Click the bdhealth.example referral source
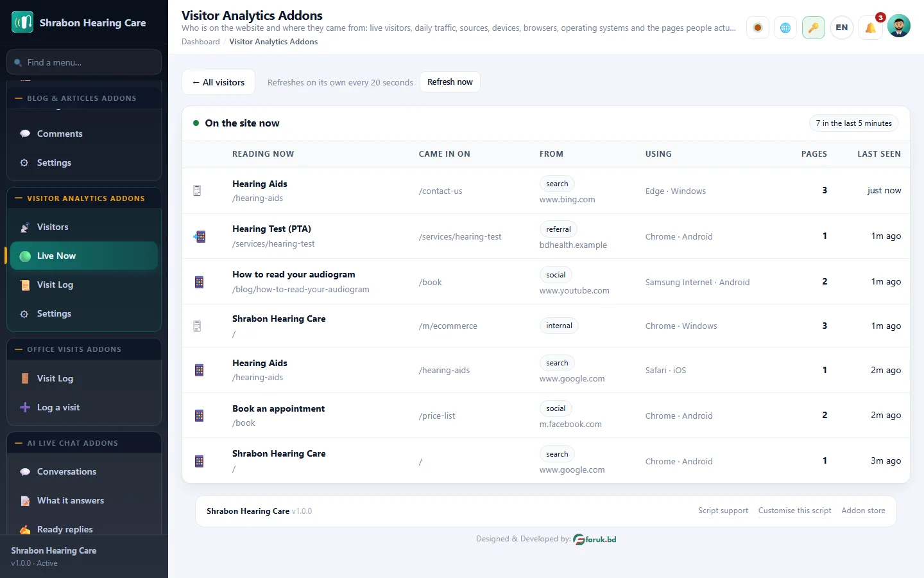924x578 pixels. [573, 245]
